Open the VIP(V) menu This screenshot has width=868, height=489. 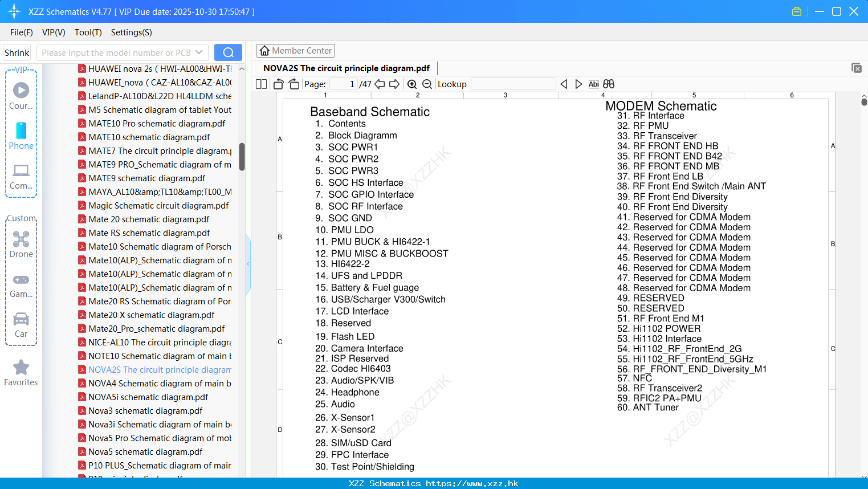[x=54, y=32]
